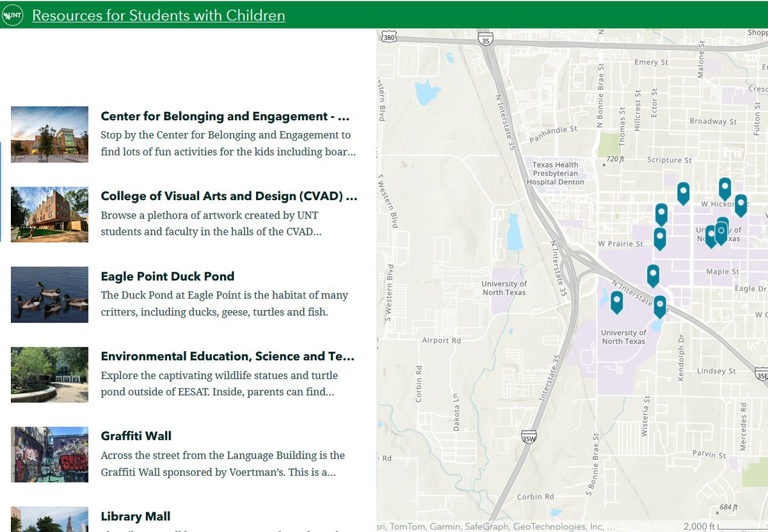Click the 'Explore the captivating wildlife statues' description text
Image resolution: width=768 pixels, height=532 pixels.
pyautogui.click(x=219, y=383)
